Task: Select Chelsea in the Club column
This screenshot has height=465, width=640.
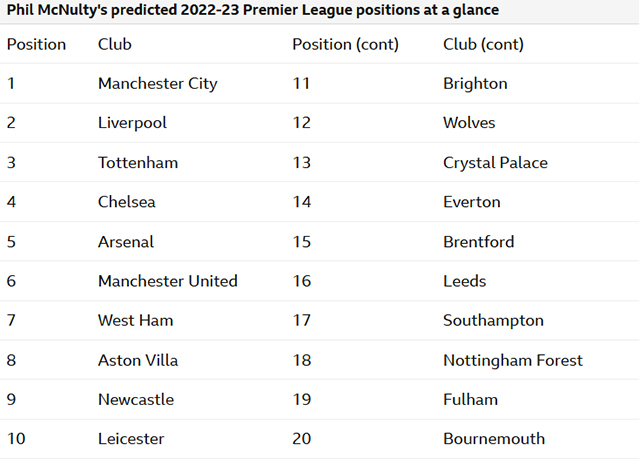Action: pyautogui.click(x=127, y=202)
